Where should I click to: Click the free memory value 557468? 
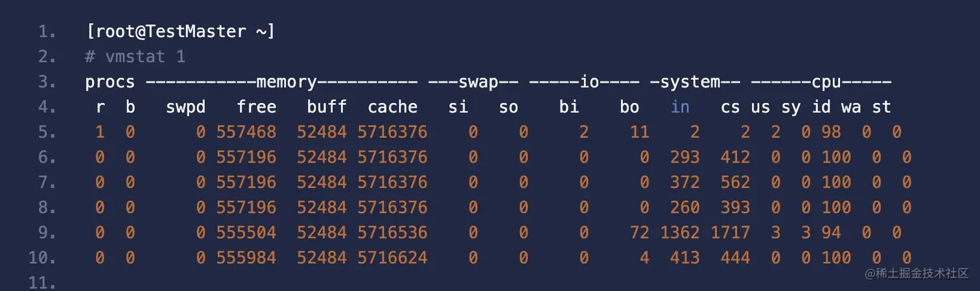[x=246, y=132]
